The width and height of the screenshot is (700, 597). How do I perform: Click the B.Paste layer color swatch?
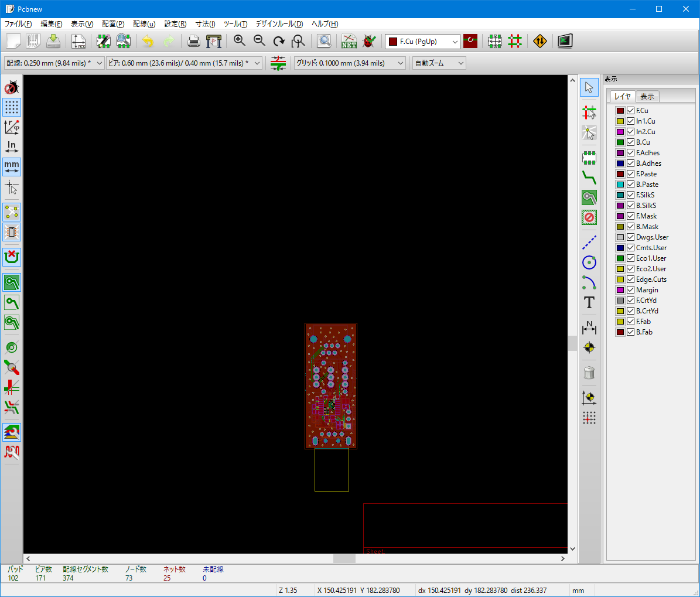620,185
